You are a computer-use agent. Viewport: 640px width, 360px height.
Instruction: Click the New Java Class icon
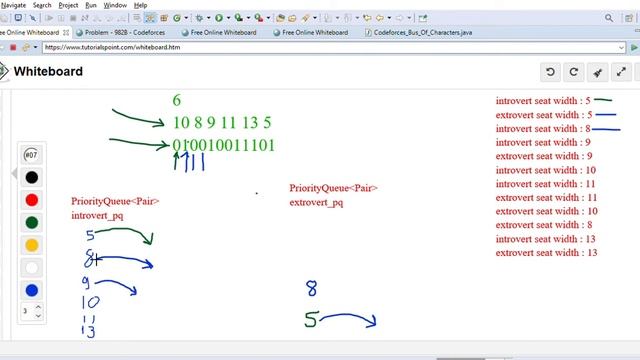177,18
